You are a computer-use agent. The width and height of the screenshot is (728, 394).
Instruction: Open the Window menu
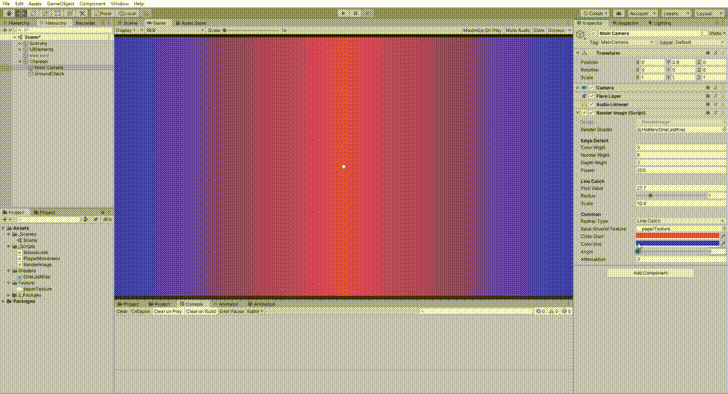[120, 3]
